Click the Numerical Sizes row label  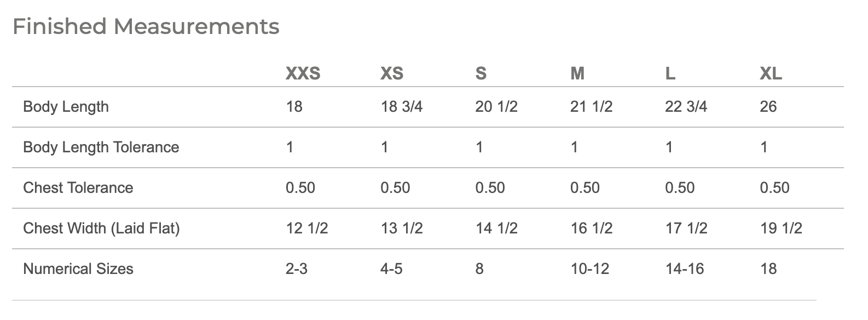[78, 268]
